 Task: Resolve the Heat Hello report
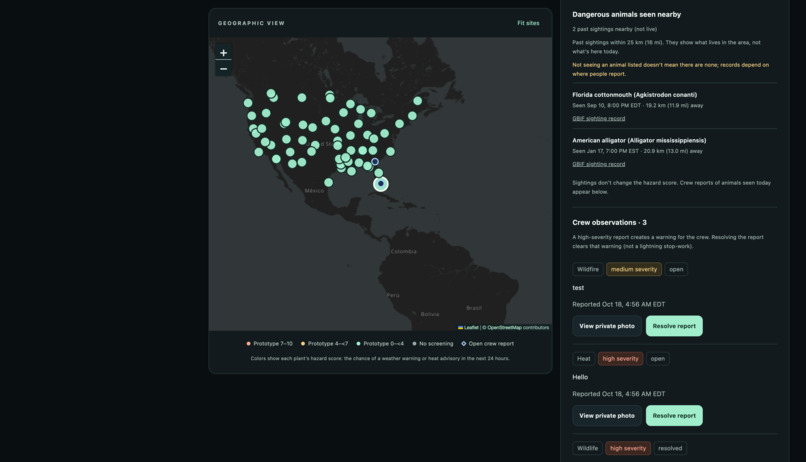pos(674,415)
